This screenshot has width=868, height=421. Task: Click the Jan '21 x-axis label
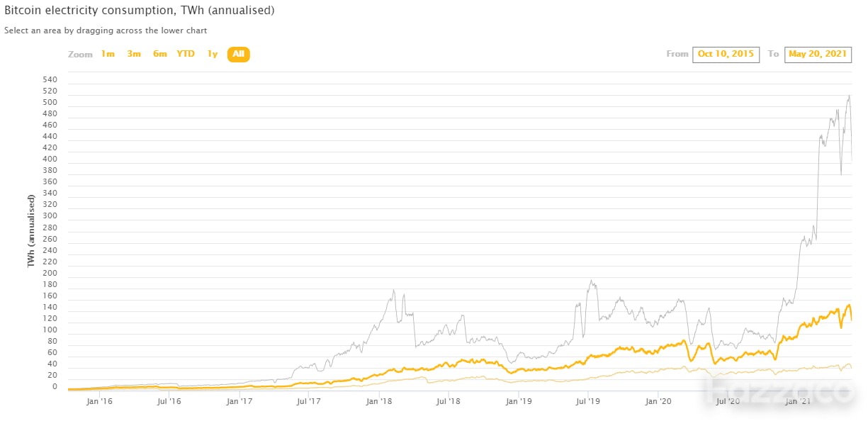(798, 401)
